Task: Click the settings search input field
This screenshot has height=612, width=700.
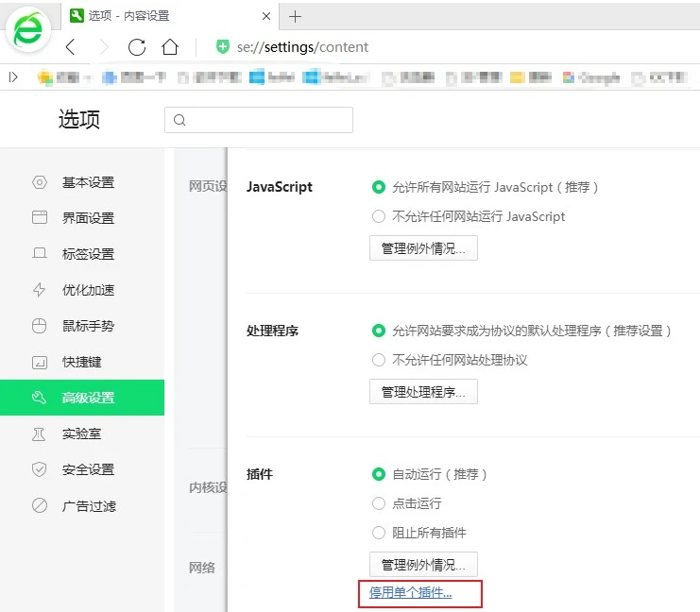Action: coord(259,120)
